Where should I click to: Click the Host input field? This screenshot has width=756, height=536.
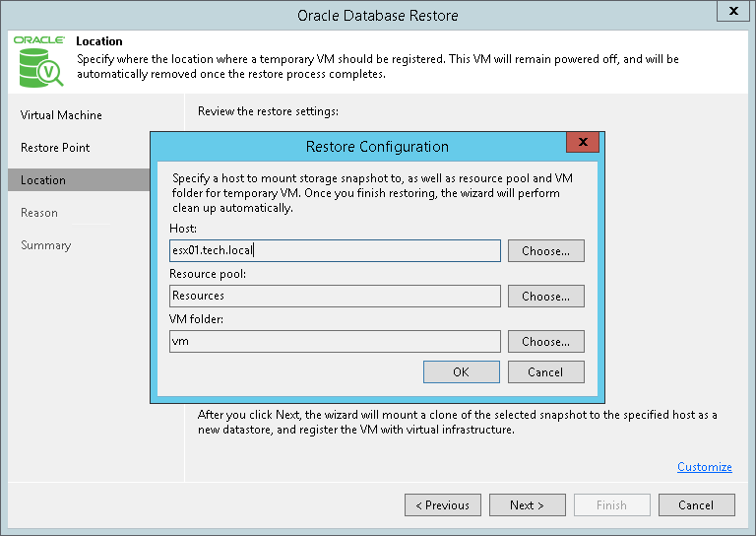point(335,251)
